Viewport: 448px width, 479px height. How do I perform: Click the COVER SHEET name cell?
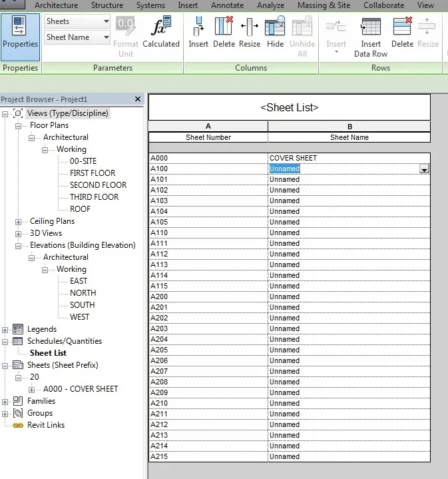(349, 158)
